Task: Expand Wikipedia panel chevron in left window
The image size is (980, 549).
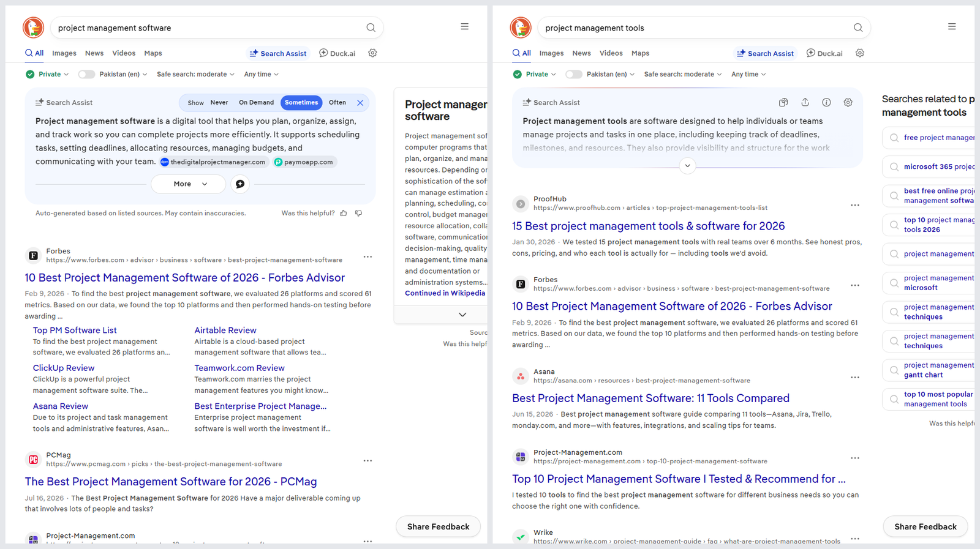Action: tap(462, 315)
